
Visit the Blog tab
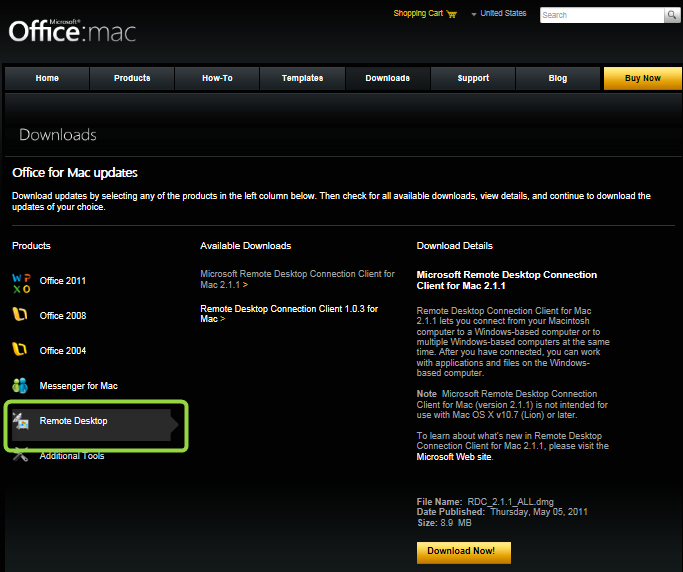(x=558, y=78)
